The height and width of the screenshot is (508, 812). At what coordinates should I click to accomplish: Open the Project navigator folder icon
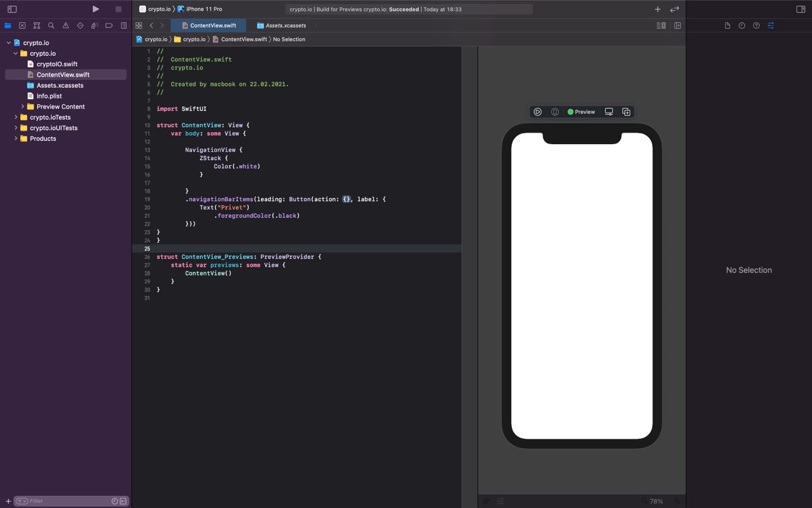click(x=8, y=25)
